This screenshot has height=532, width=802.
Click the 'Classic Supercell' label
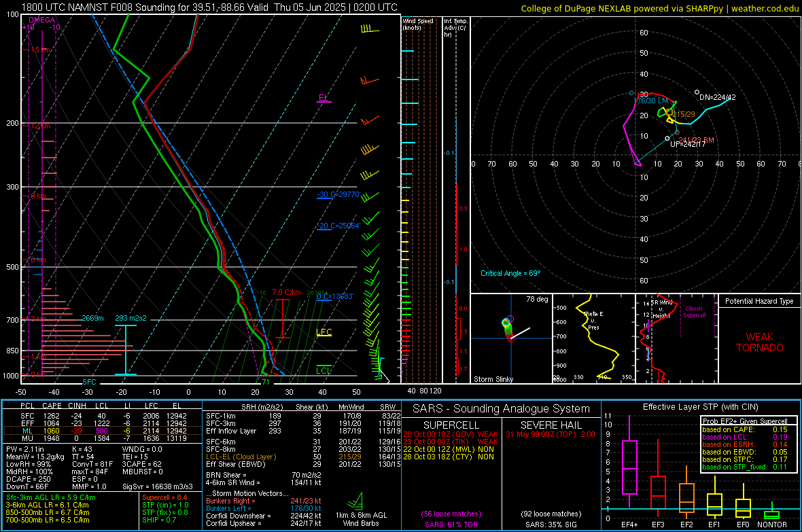pyautogui.click(x=695, y=312)
